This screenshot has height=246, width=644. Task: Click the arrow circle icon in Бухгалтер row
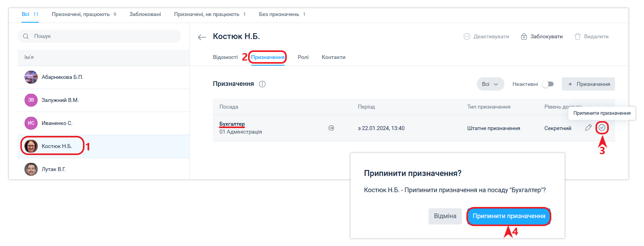coord(331,128)
